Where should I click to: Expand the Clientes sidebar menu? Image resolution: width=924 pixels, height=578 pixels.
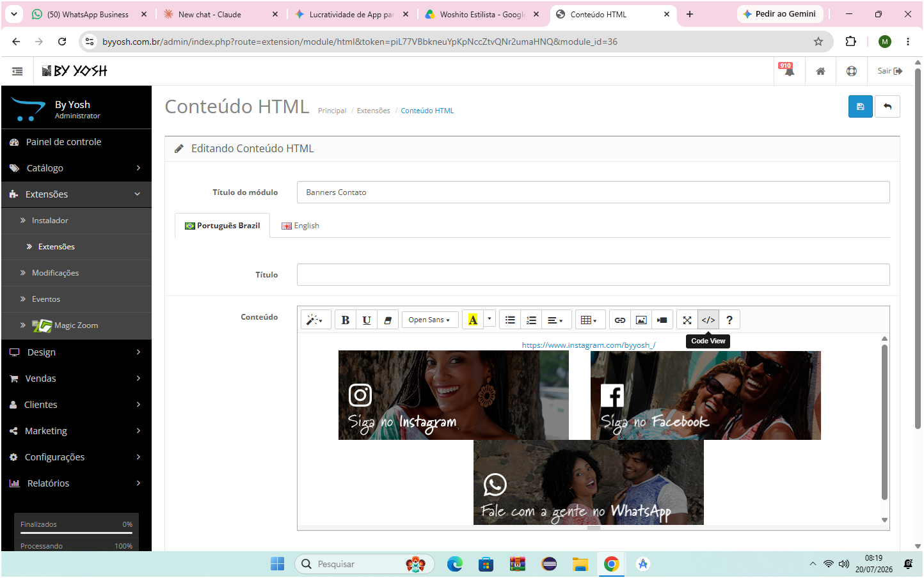click(77, 405)
